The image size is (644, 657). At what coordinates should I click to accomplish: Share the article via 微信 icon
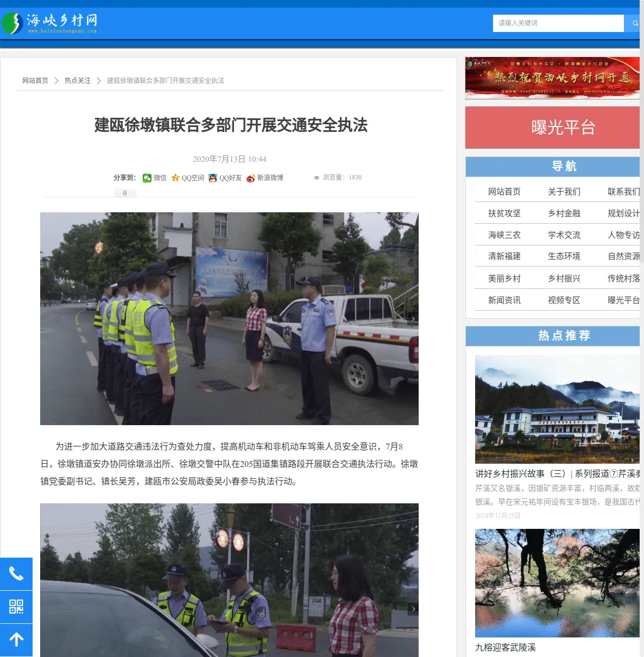147,178
